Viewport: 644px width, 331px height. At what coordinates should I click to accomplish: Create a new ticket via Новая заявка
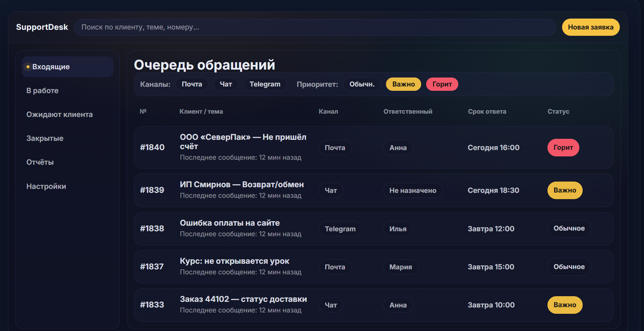[x=591, y=27]
